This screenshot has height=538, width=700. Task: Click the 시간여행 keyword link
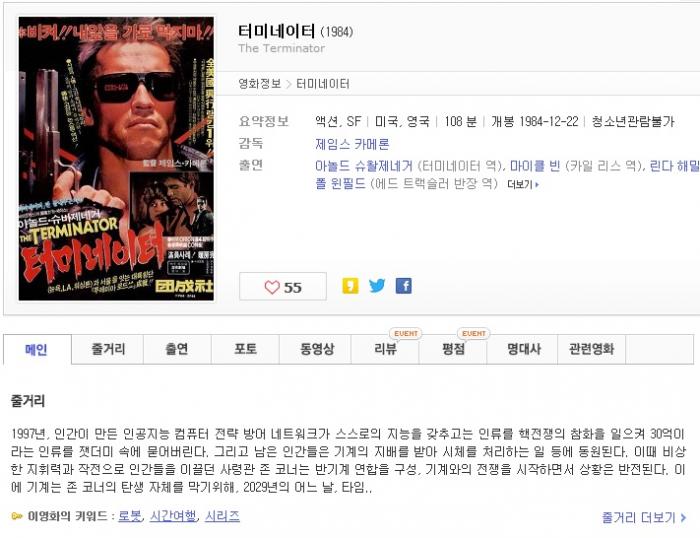pos(173,516)
